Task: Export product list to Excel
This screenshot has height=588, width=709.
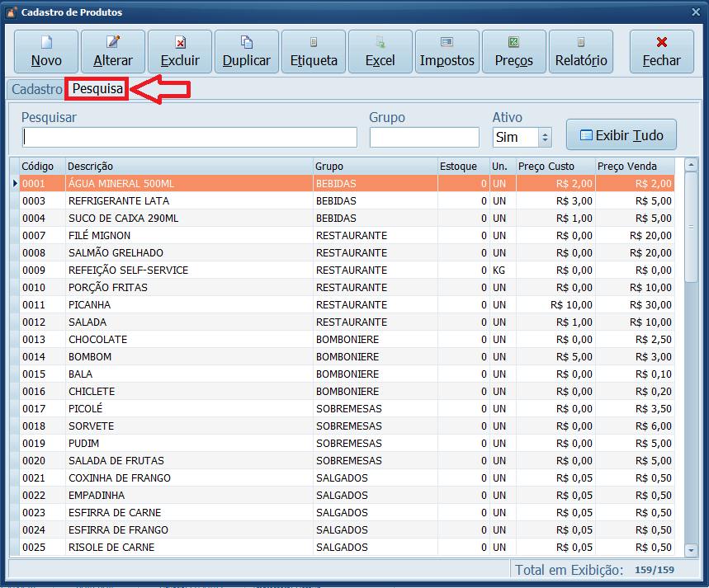Action: point(380,51)
